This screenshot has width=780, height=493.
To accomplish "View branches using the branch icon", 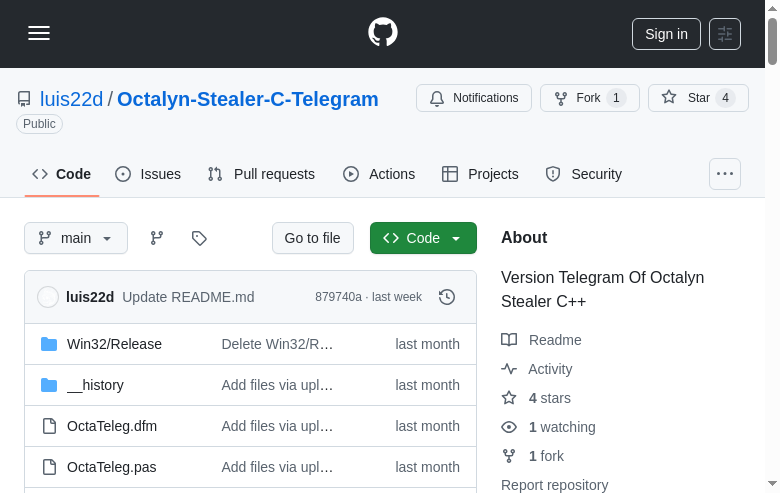I will click(x=157, y=238).
